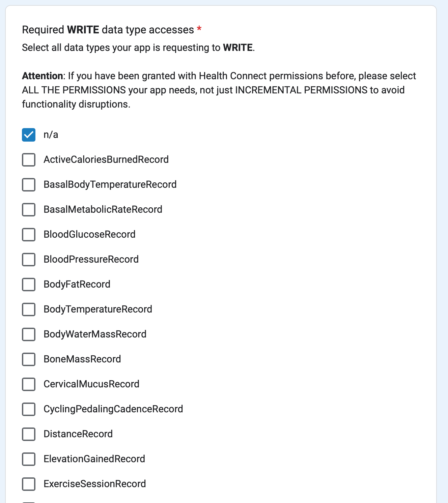
Task: Click the DistanceRecord label text
Action: coord(78,434)
